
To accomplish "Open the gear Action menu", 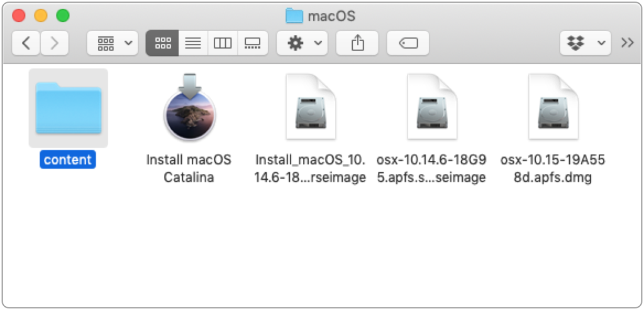I will [x=302, y=43].
